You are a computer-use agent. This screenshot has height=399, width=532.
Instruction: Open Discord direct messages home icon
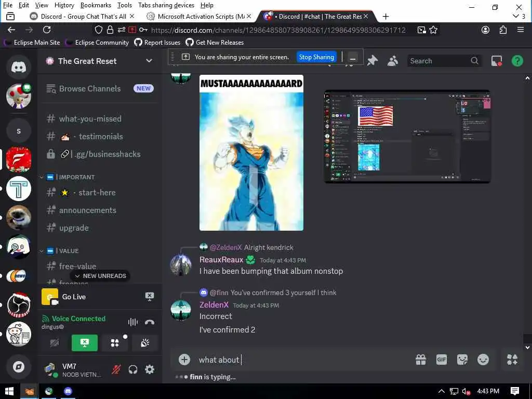[x=18, y=67]
